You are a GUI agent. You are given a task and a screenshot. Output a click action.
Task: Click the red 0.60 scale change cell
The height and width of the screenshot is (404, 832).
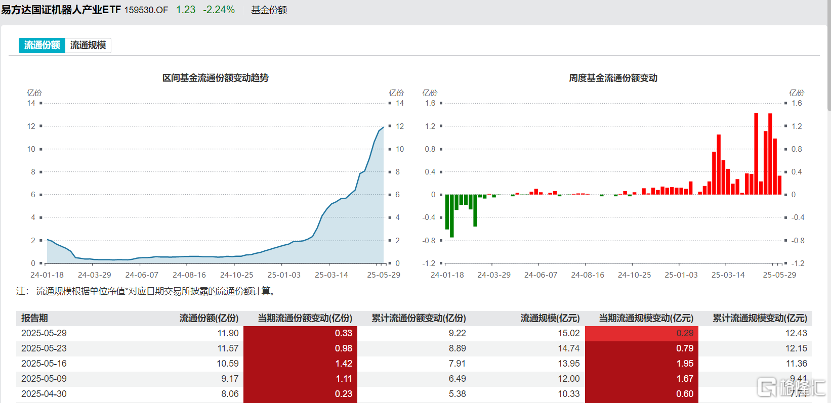coord(642,395)
